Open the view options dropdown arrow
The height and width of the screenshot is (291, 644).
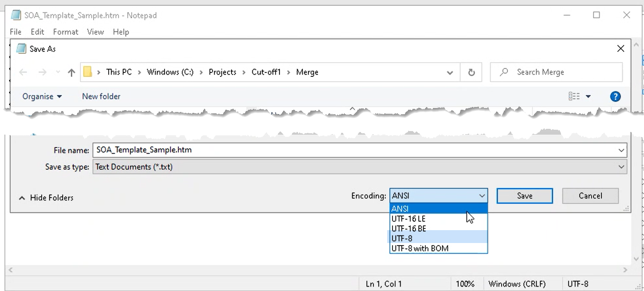point(588,96)
